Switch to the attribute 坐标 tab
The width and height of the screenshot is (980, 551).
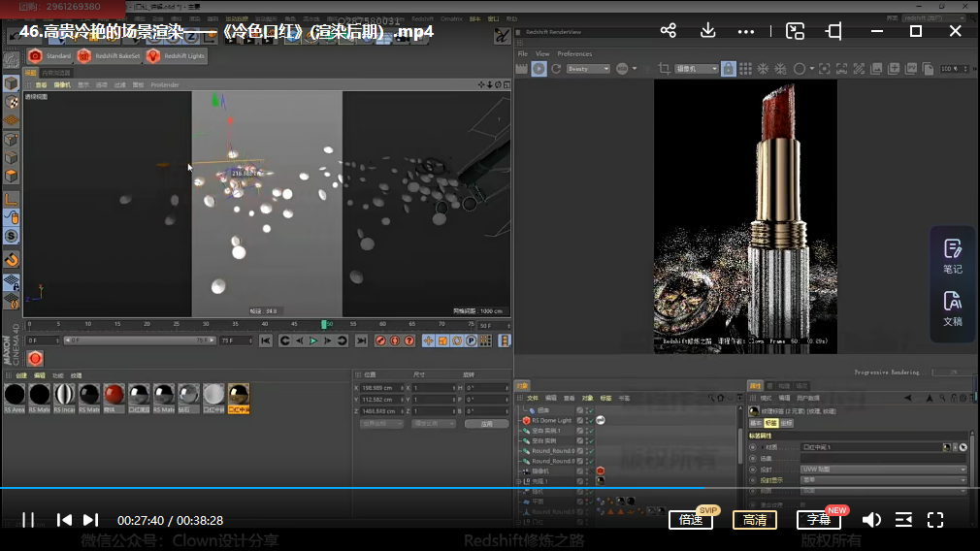[786, 423]
